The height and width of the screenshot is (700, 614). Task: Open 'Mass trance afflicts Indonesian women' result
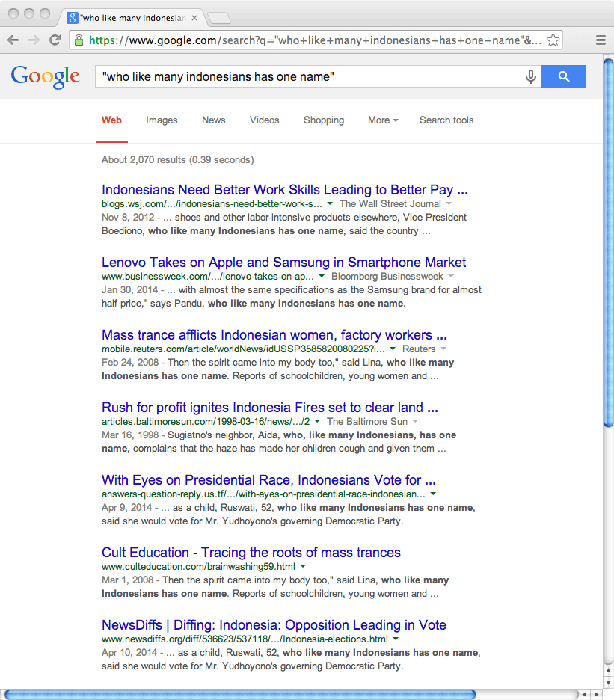pos(274,335)
